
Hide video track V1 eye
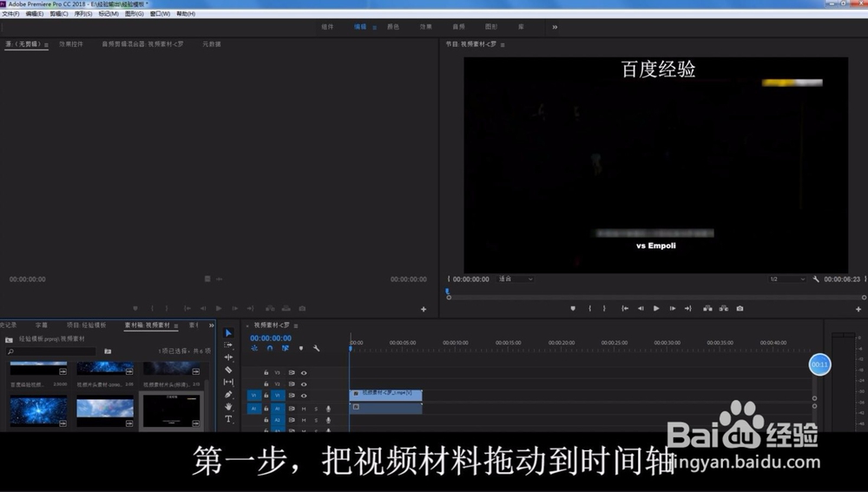(x=303, y=396)
